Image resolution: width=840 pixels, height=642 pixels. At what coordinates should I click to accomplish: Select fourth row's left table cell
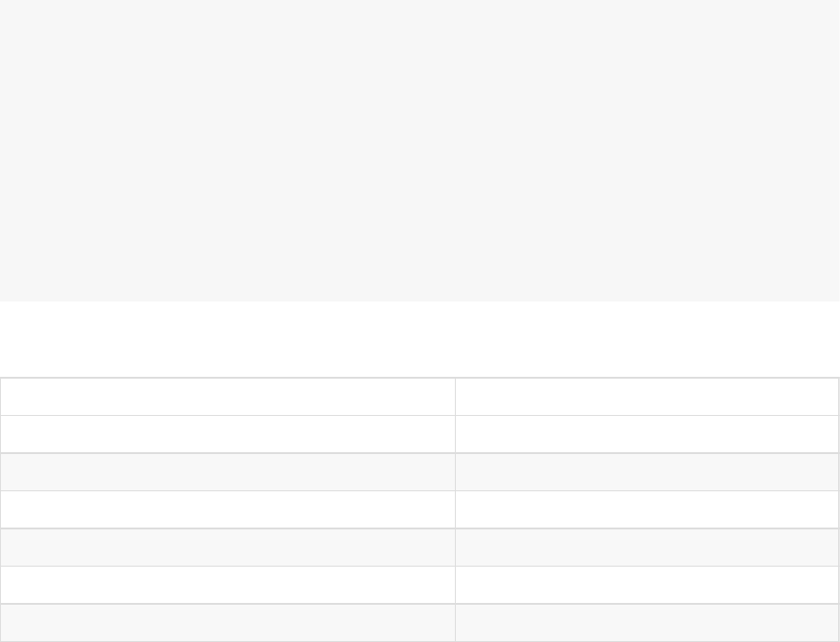click(x=228, y=510)
